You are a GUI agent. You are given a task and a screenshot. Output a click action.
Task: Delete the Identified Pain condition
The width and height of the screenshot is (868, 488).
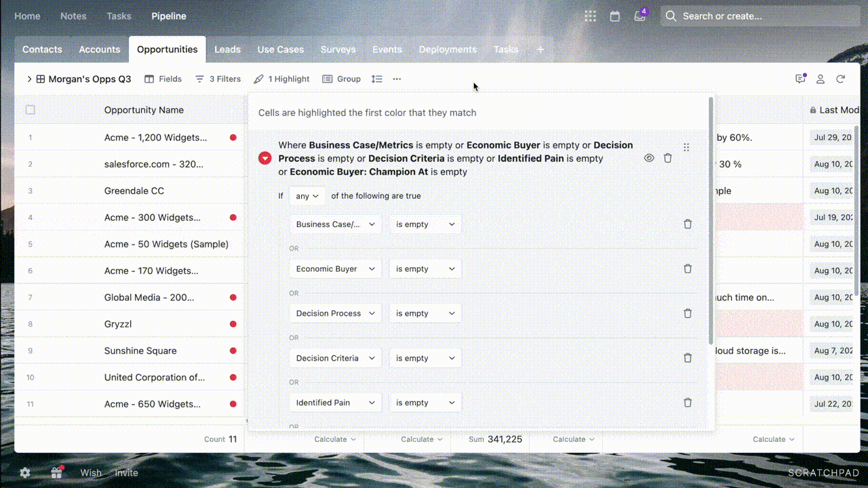(x=688, y=403)
